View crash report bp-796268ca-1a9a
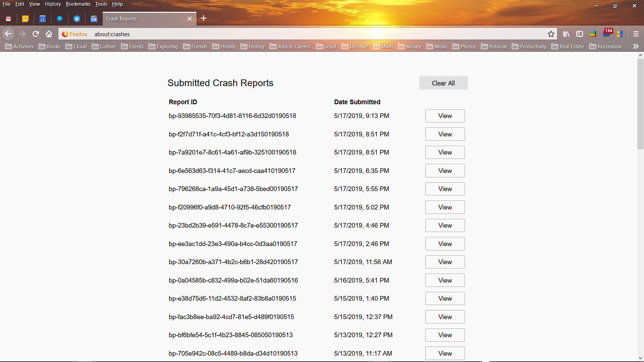The width and height of the screenshot is (644, 362). [x=445, y=189]
